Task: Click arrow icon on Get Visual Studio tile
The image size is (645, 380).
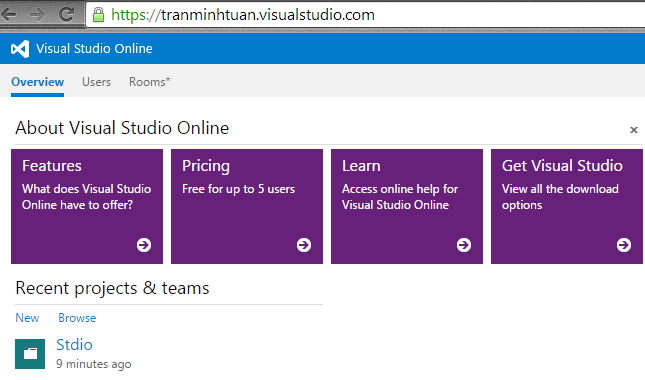Action: [x=624, y=245]
